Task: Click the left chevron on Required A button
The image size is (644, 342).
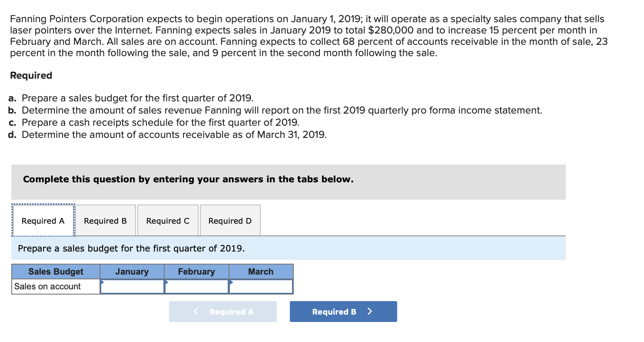Action: coord(196,312)
